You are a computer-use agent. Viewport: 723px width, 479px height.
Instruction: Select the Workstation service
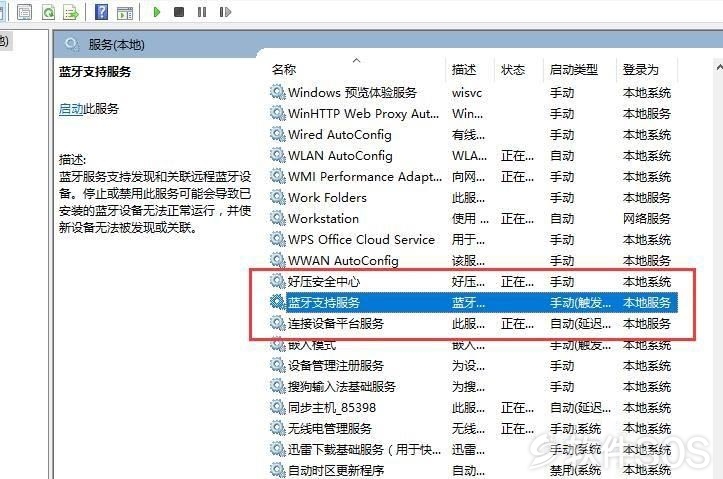[473, 219]
